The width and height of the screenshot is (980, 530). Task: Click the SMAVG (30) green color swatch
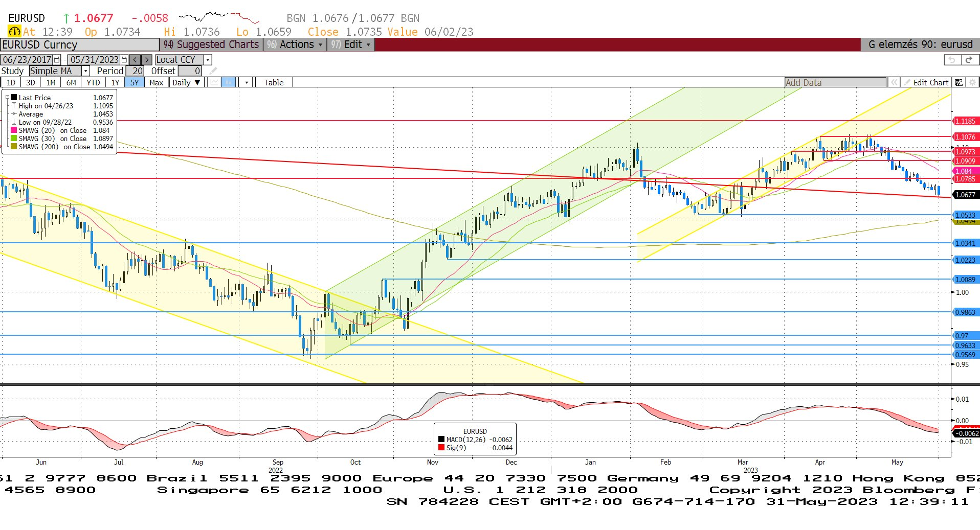(x=14, y=139)
